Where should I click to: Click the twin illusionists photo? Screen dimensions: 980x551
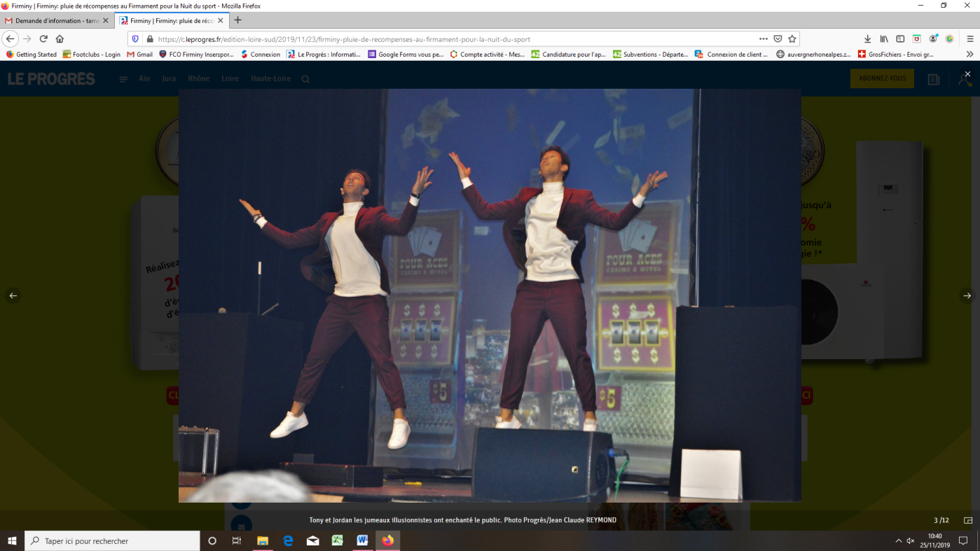(x=490, y=295)
